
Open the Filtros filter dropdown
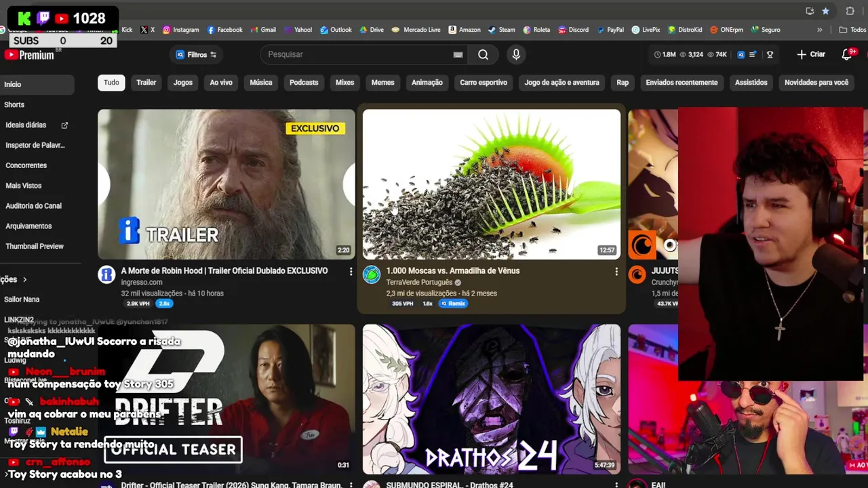pyautogui.click(x=196, y=55)
